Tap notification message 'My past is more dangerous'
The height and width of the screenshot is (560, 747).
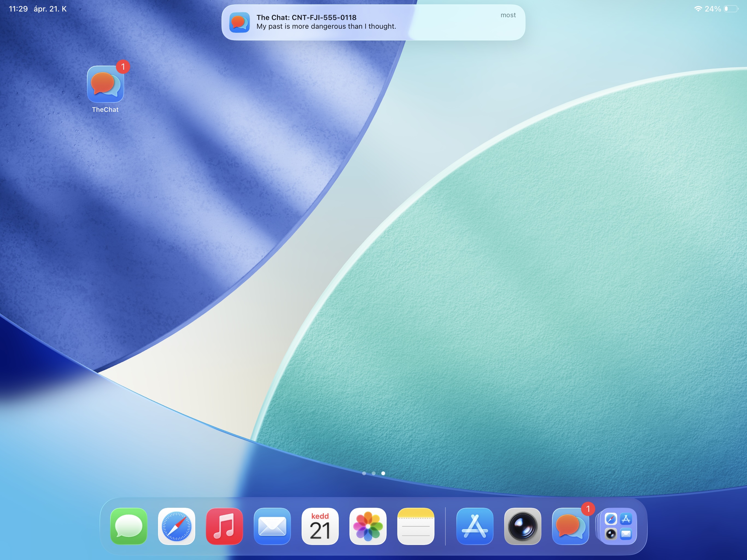click(x=326, y=27)
